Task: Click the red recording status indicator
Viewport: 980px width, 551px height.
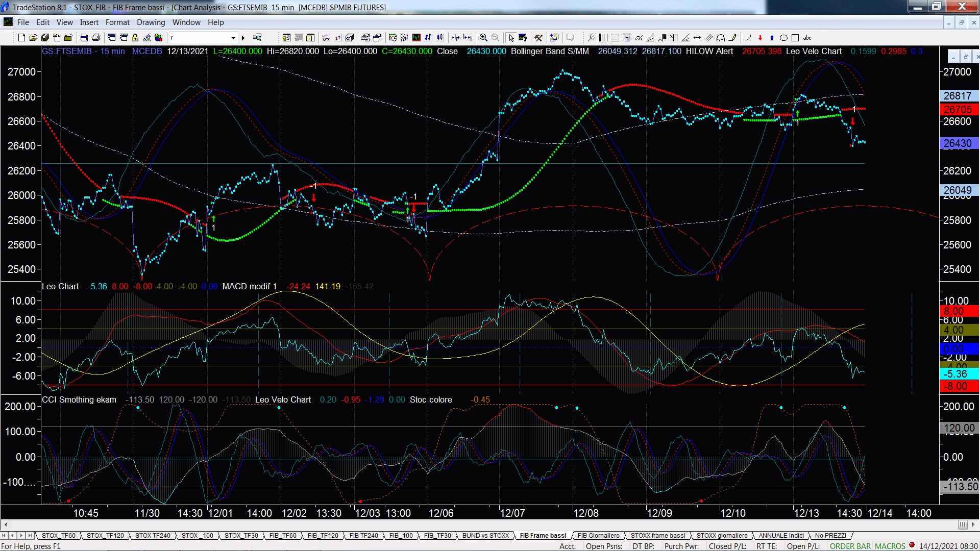Action: pyautogui.click(x=912, y=545)
